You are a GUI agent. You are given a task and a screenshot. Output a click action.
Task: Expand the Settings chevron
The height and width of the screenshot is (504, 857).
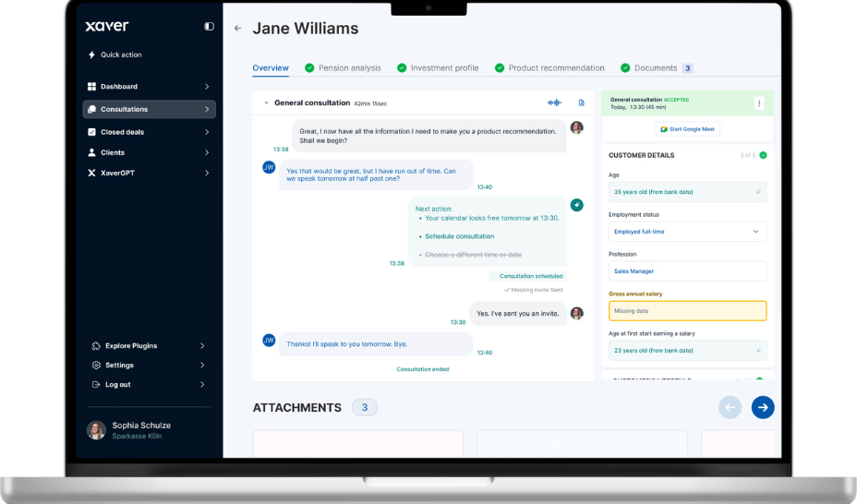(x=202, y=365)
